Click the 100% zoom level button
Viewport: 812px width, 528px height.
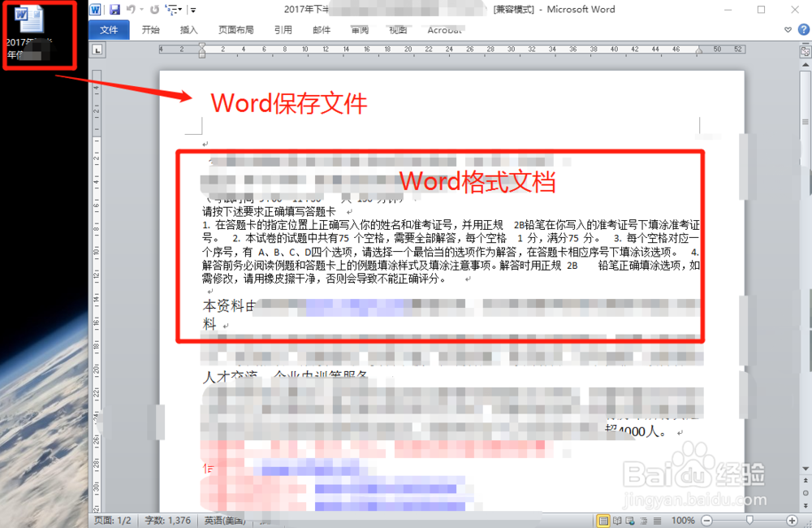(683, 520)
